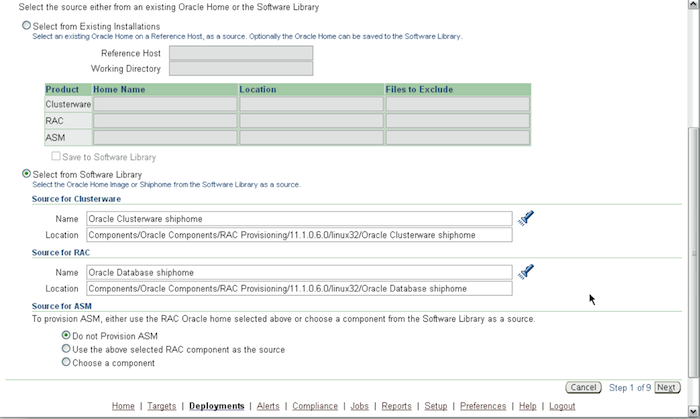Screen dimensions: 700x419
Task: Click Clusterware source Name field
Action: pos(299,219)
